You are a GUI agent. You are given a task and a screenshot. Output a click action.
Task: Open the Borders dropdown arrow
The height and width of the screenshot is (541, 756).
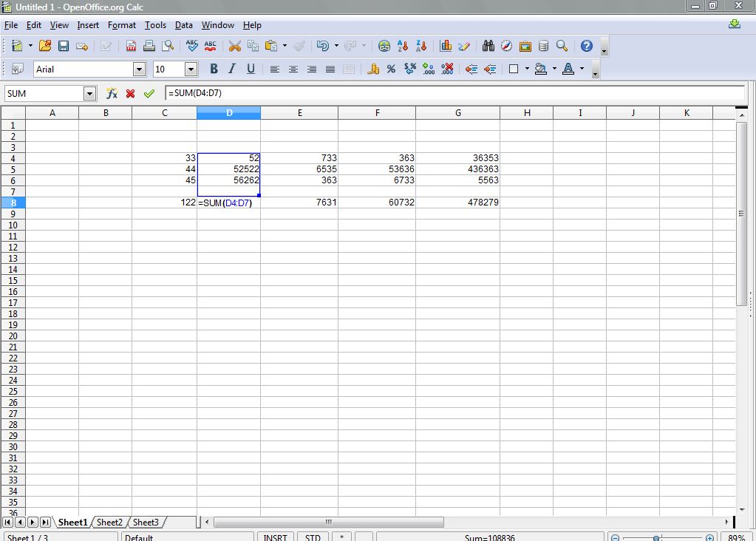coord(527,69)
